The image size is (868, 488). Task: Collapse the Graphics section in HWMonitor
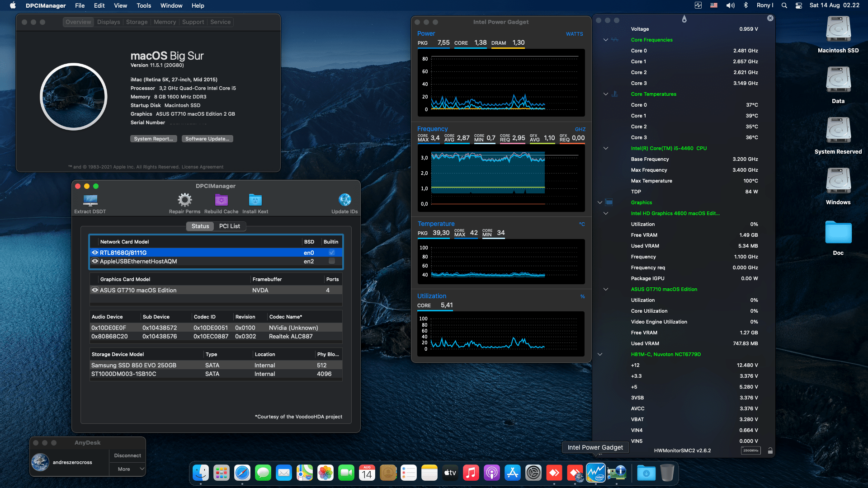pos(600,202)
